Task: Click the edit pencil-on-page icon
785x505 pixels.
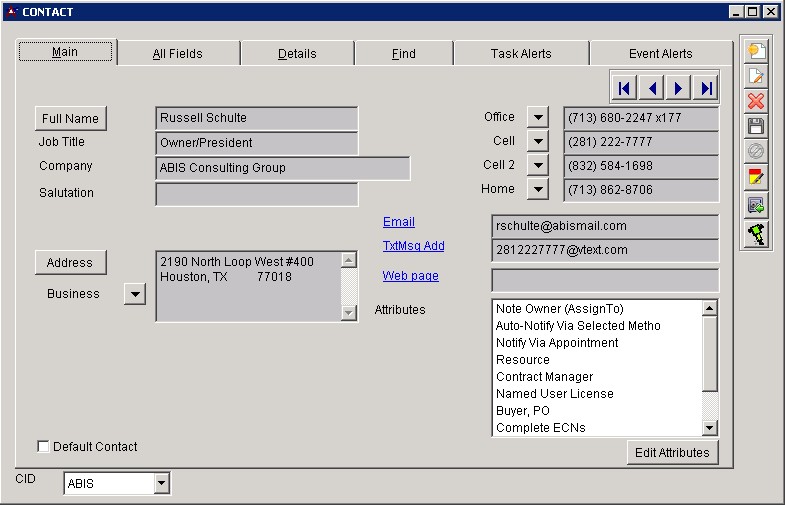Action: coord(756,76)
